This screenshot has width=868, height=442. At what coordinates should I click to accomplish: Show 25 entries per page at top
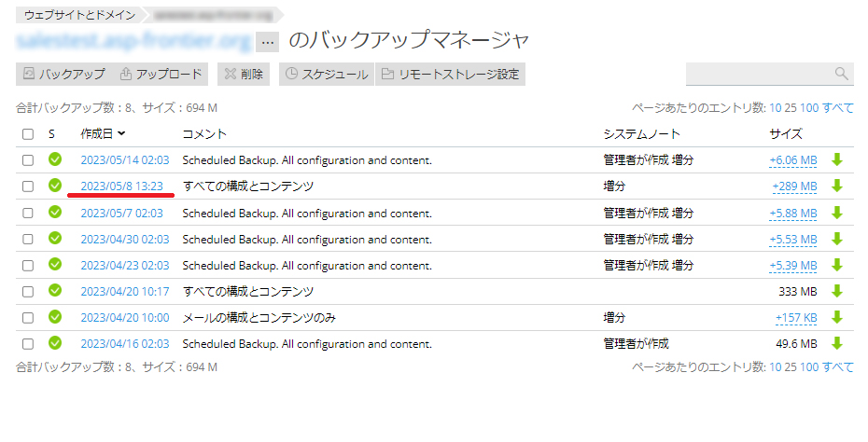tap(791, 108)
